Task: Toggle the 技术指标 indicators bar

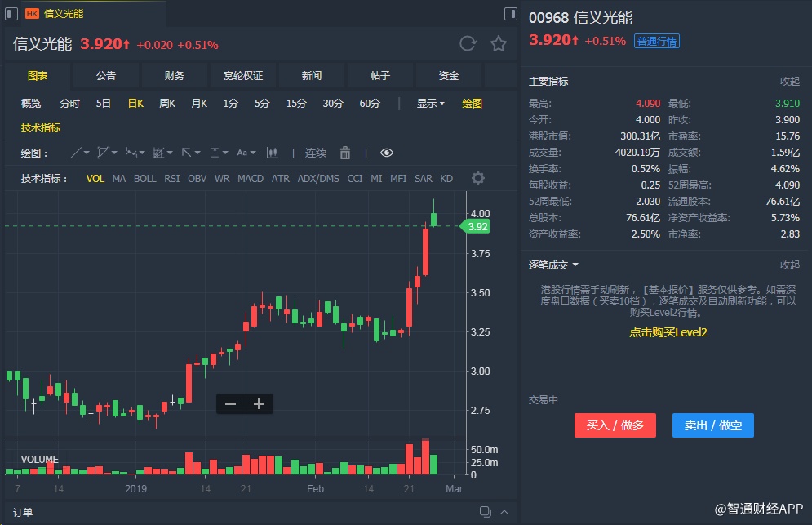Action: (41, 128)
